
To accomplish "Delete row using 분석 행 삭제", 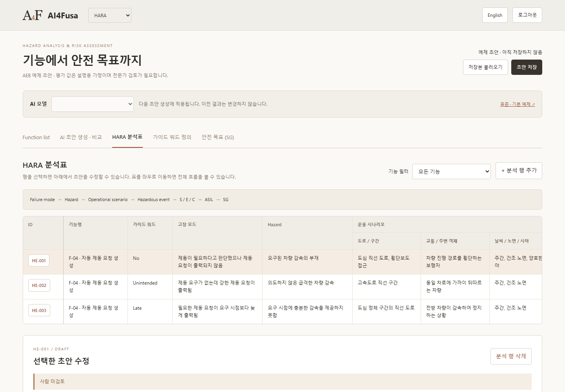I will tap(511, 356).
